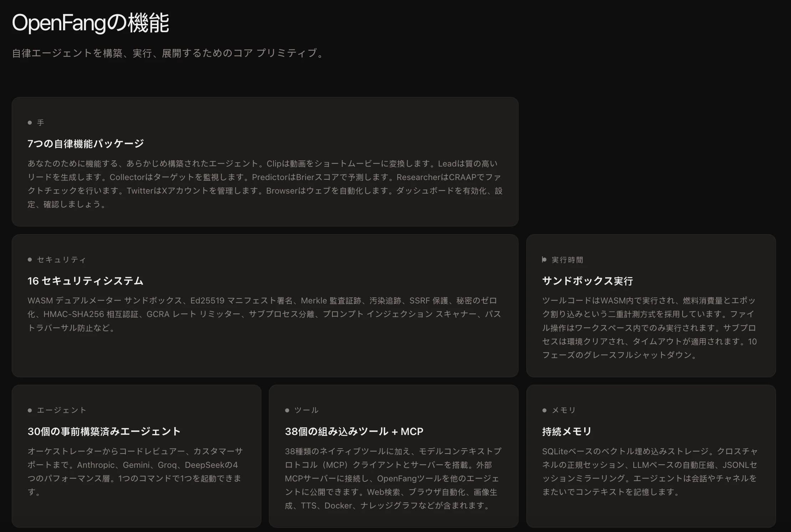This screenshot has width=791, height=532.
Task: Open the 30個の事前構築済みエージェント heading link
Action: click(x=104, y=431)
